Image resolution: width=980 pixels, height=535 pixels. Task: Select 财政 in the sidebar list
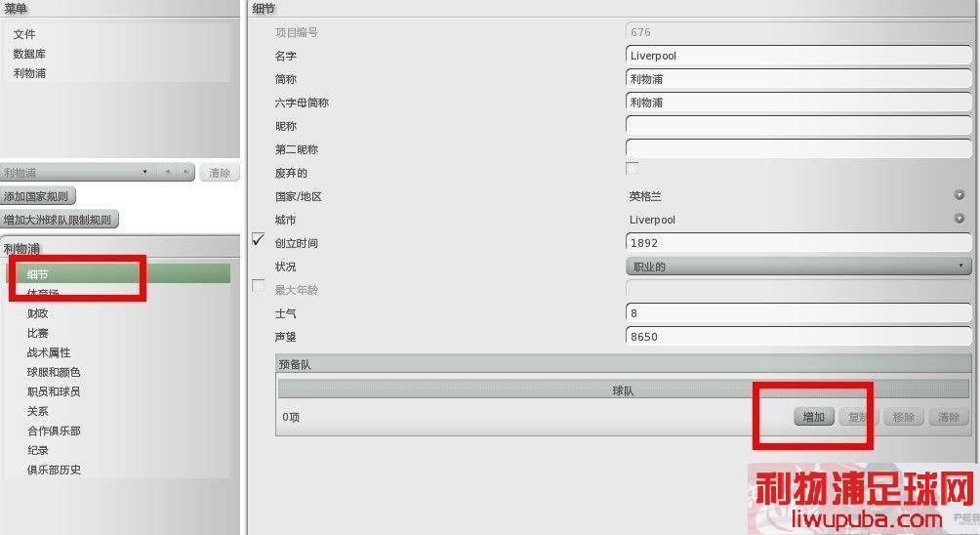point(37,313)
